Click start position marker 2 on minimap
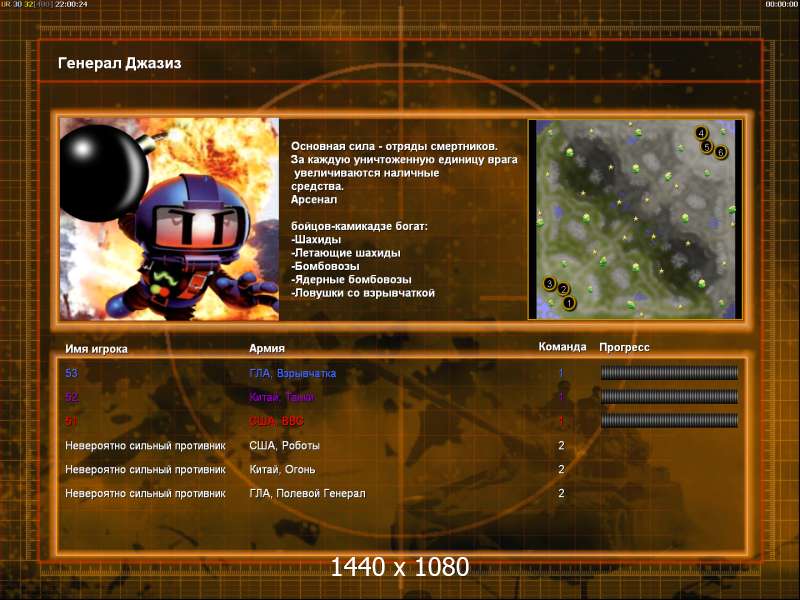Image resolution: width=800 pixels, height=600 pixels. tap(563, 289)
